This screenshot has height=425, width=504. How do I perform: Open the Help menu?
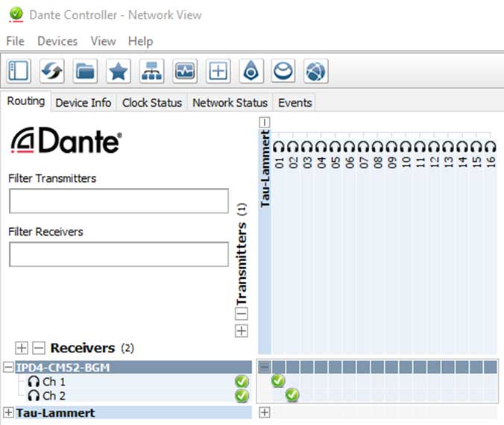140,41
